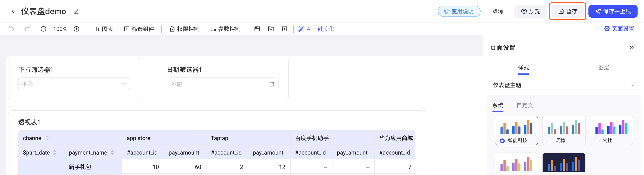Add a 筛选组件 filter component
This screenshot has width=644, height=175.
pyautogui.click(x=139, y=29)
